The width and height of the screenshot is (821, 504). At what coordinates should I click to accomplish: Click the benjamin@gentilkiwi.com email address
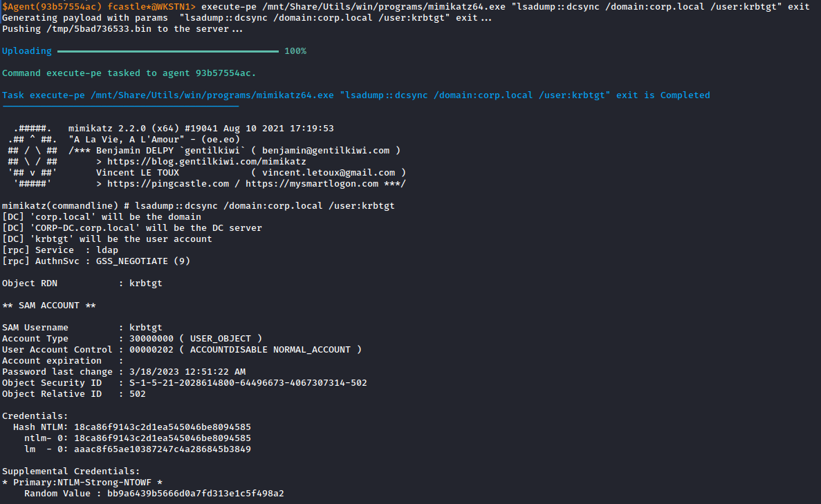pyautogui.click(x=326, y=151)
